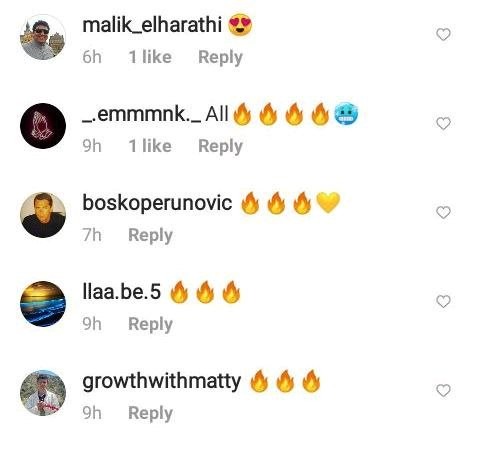This screenshot has height=450, width=480.
Task: Open the boskoperunovic username link
Action: (157, 203)
